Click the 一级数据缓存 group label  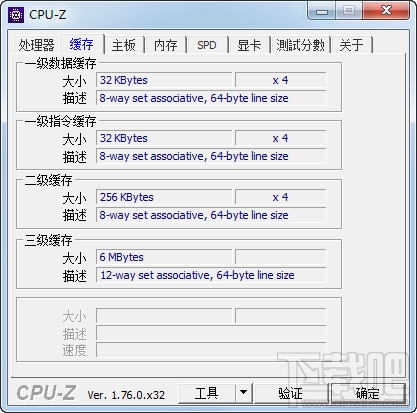coord(60,63)
